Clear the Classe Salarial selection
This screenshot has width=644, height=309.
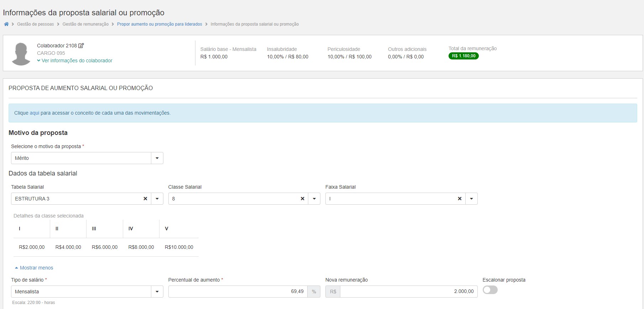click(x=303, y=199)
